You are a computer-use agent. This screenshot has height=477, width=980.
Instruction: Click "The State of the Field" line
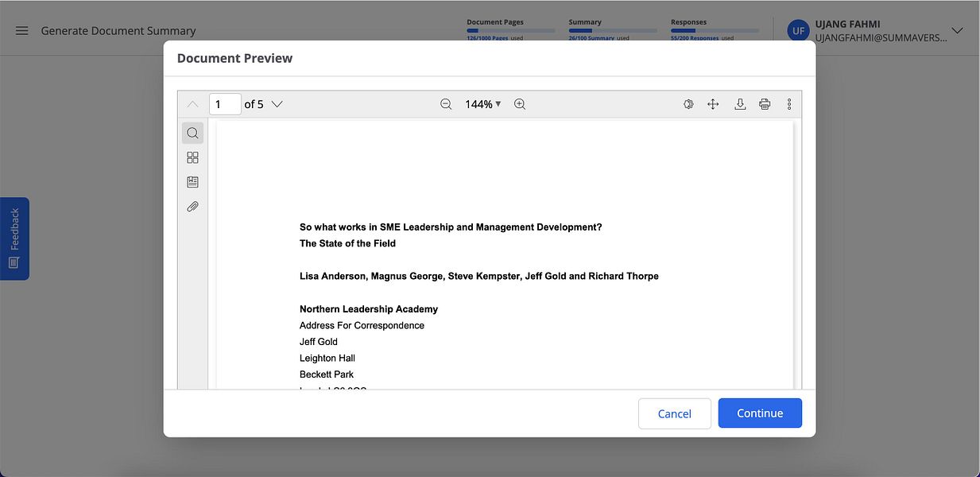[347, 243]
